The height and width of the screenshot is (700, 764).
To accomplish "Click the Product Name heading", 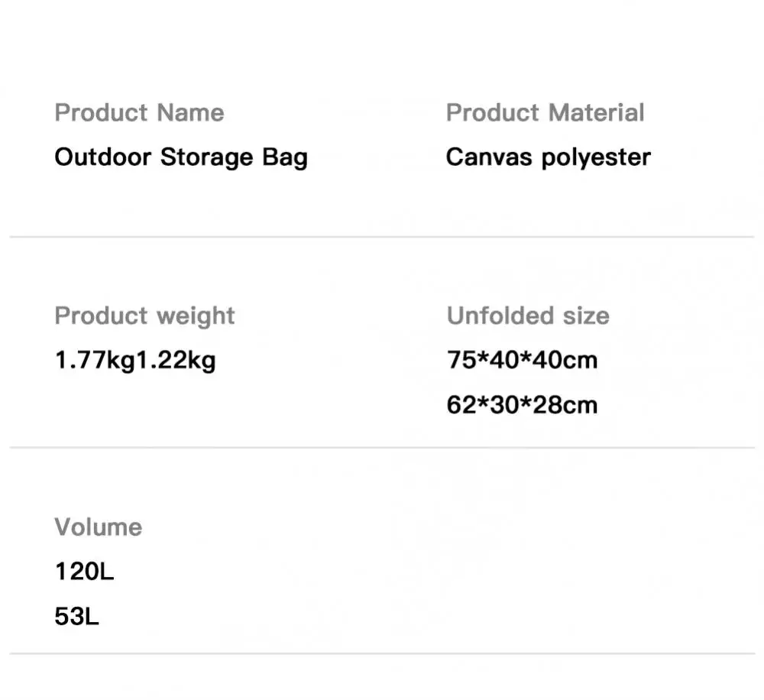I will click(x=139, y=113).
